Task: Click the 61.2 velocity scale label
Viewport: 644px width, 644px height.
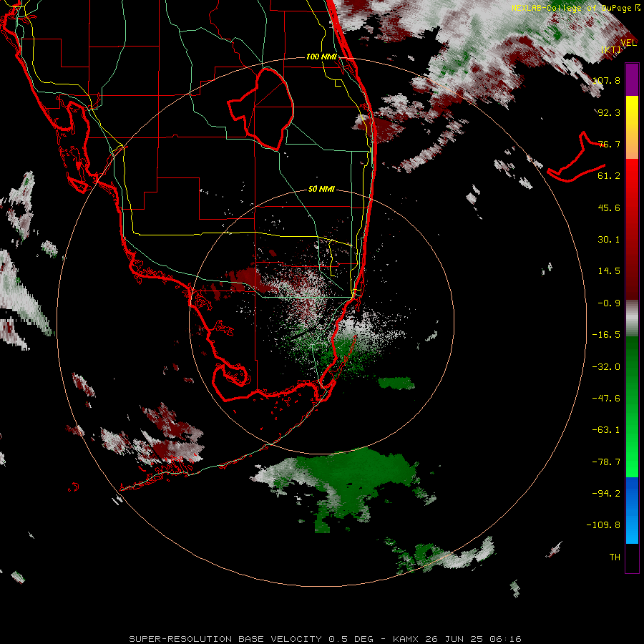Action: tap(609, 176)
